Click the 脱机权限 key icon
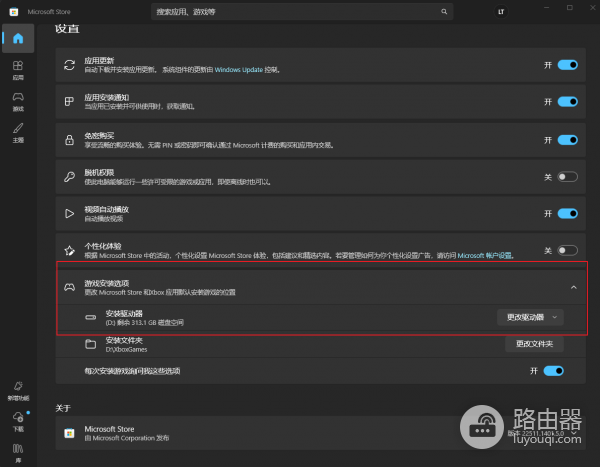 point(69,176)
